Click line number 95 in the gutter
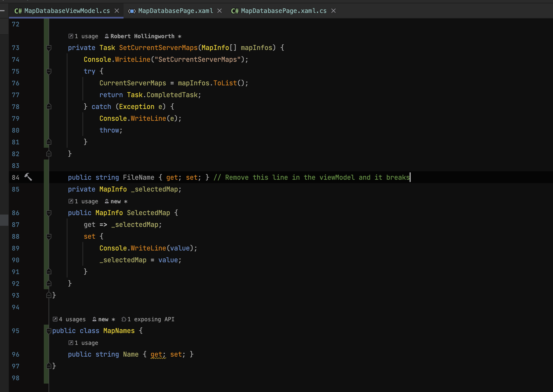 pos(15,331)
